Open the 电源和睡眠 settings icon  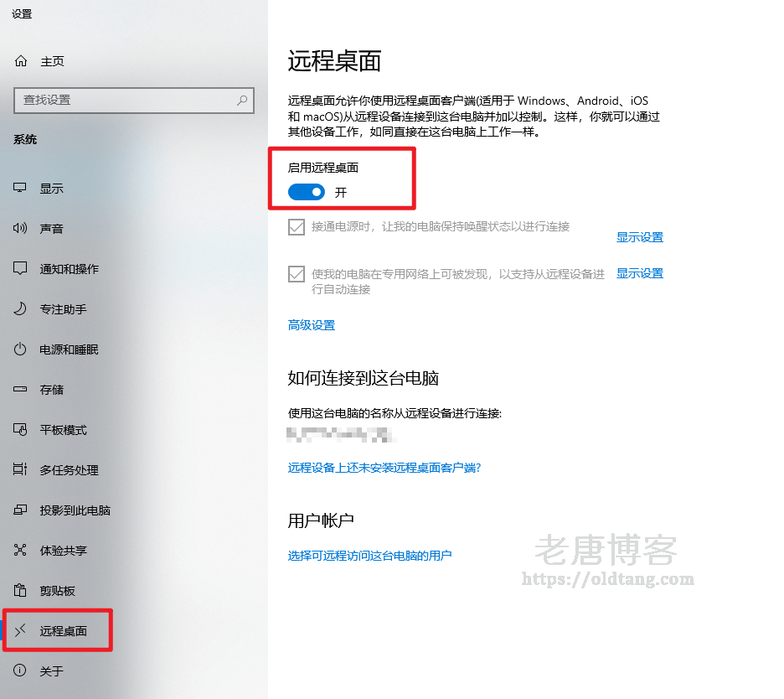[x=20, y=349]
